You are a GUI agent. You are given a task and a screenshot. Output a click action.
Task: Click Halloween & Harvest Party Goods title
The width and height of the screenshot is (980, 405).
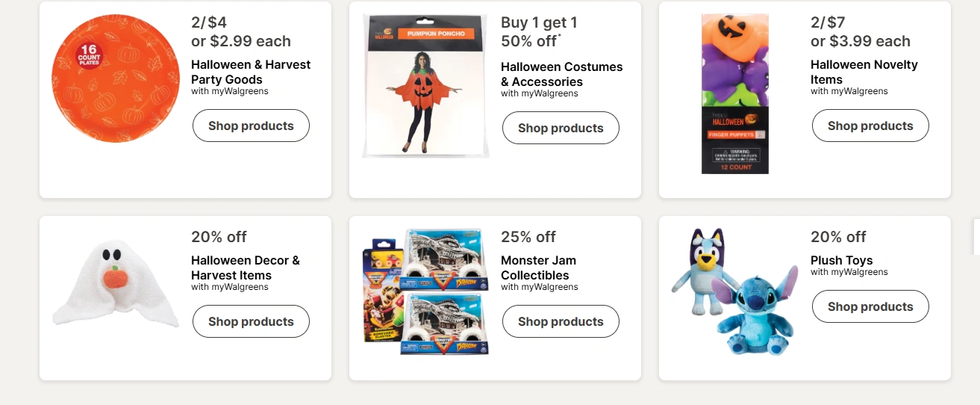251,72
